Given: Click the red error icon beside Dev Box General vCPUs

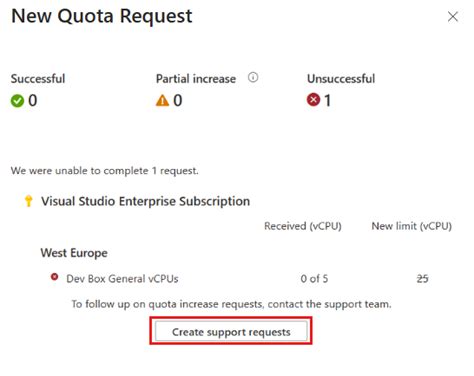Looking at the screenshot, I should (54, 277).
